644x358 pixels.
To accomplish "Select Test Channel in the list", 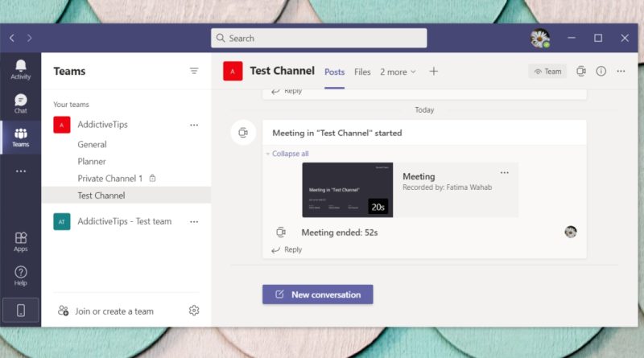I will point(126,195).
